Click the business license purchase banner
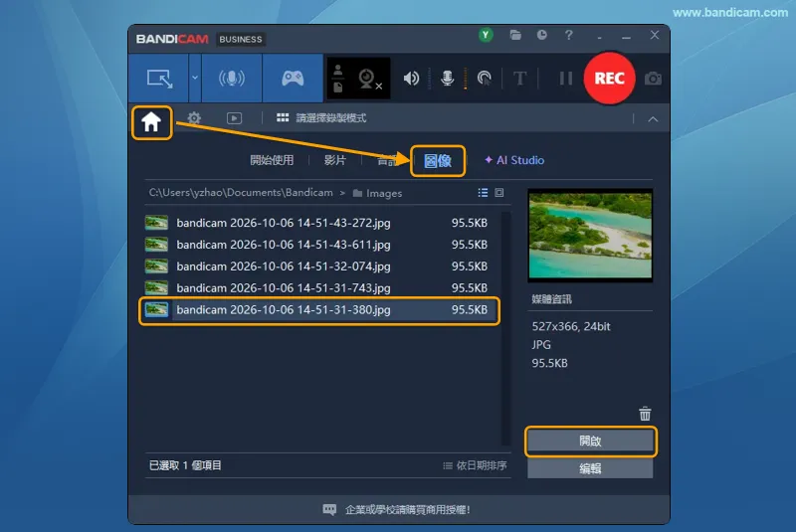 click(x=396, y=510)
